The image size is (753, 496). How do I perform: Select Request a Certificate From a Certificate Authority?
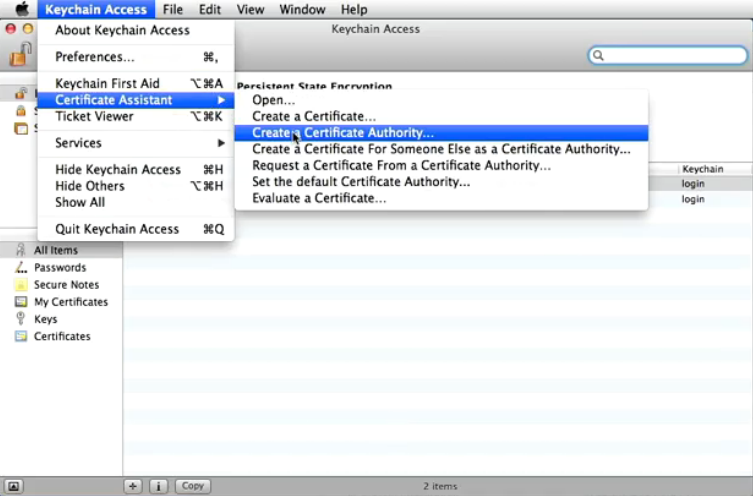[x=441, y=166]
